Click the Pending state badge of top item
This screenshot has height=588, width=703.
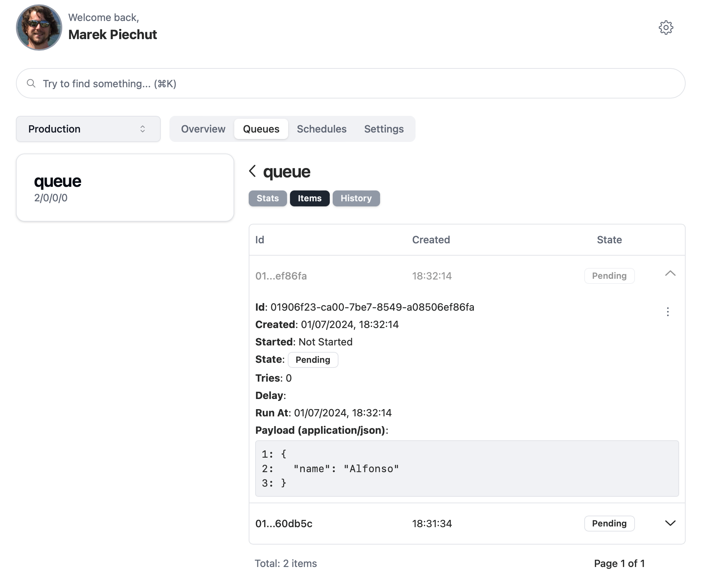pyautogui.click(x=609, y=276)
